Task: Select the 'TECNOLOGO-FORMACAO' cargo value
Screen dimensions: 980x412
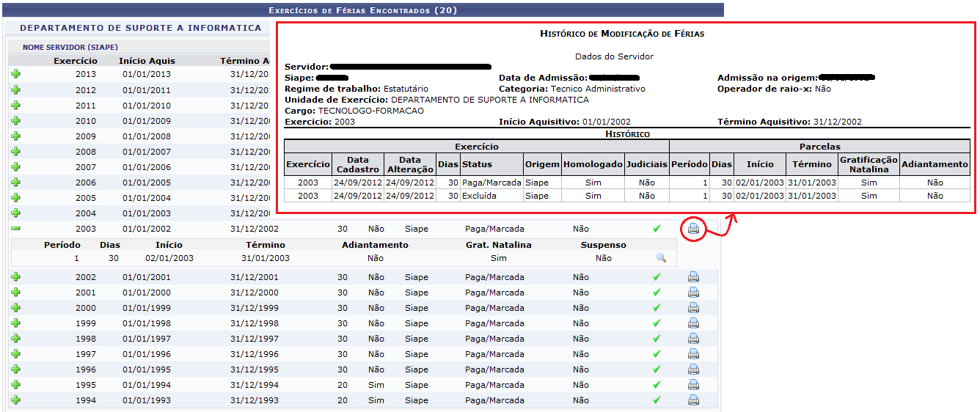Action: (x=371, y=111)
